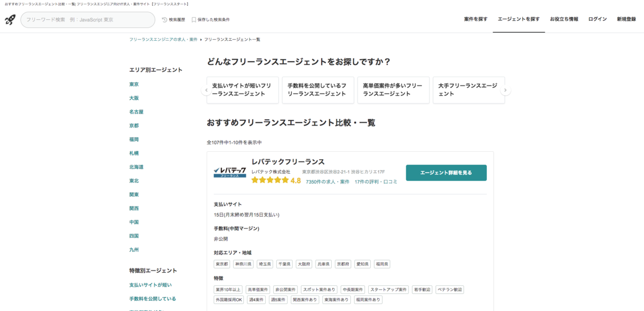Select 大阪 area agent link
Viewport: 644px width, 311px height.
[x=134, y=98]
